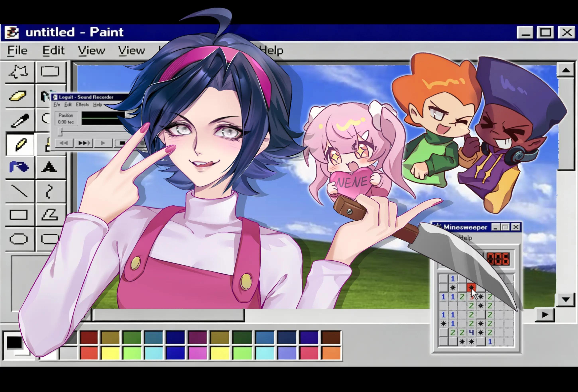This screenshot has height=392, width=578.
Task: Select the Ellipse shape tool
Action: click(x=19, y=239)
